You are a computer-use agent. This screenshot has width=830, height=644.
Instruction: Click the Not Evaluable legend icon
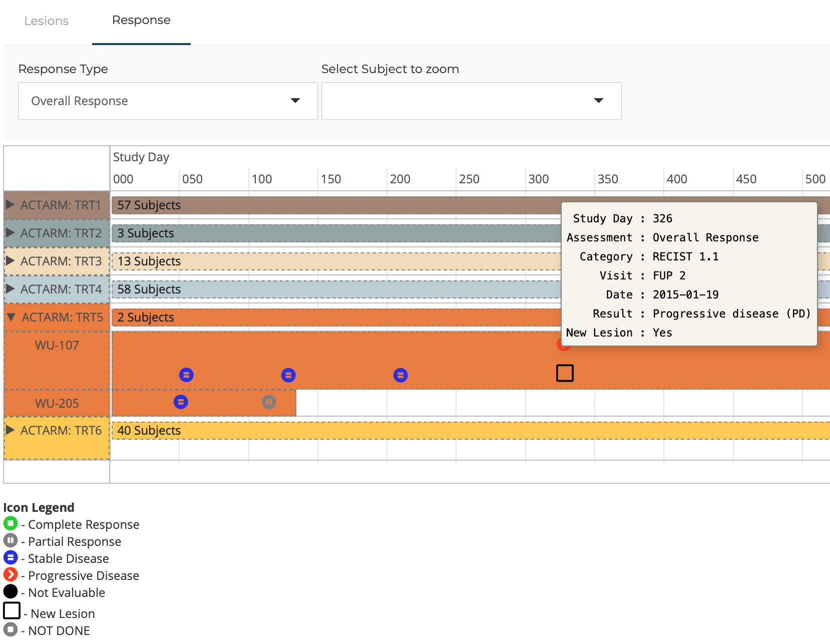(11, 592)
